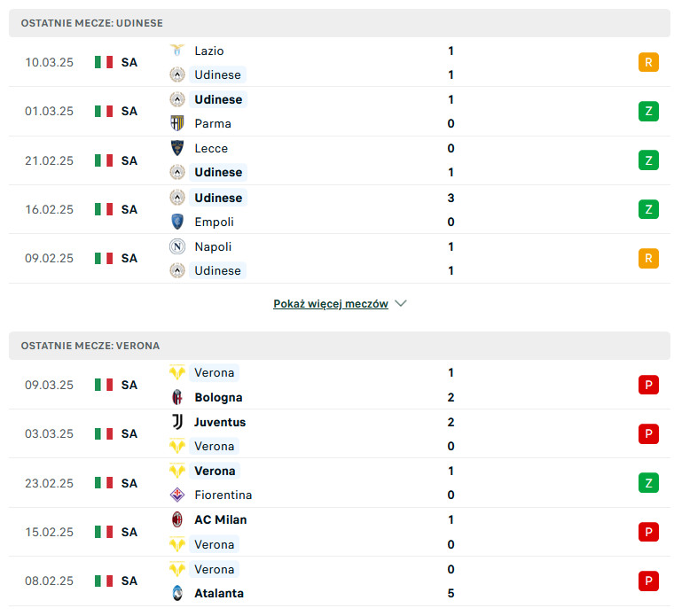Open the Juventus vs Verona match row dated 03.03.25
Image resolution: width=674 pixels, height=616 pixels.
(339, 434)
